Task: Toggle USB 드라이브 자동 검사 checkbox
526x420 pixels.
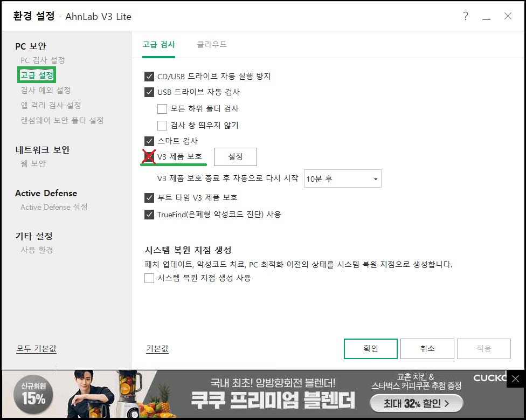Action: point(149,92)
